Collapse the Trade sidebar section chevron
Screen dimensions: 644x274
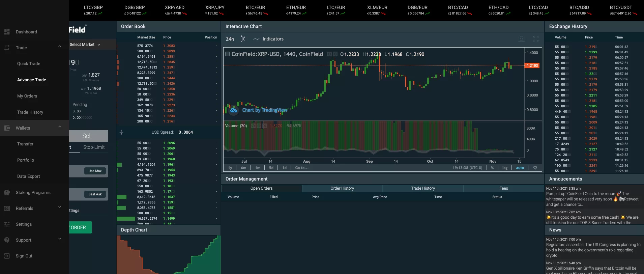point(60,47)
